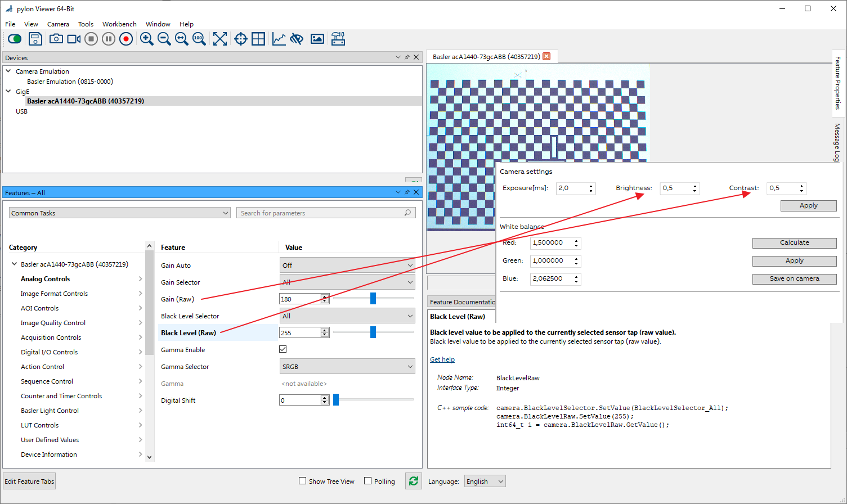The height and width of the screenshot is (504, 847).
Task: Click the pause acquisition icon
Action: click(x=109, y=39)
